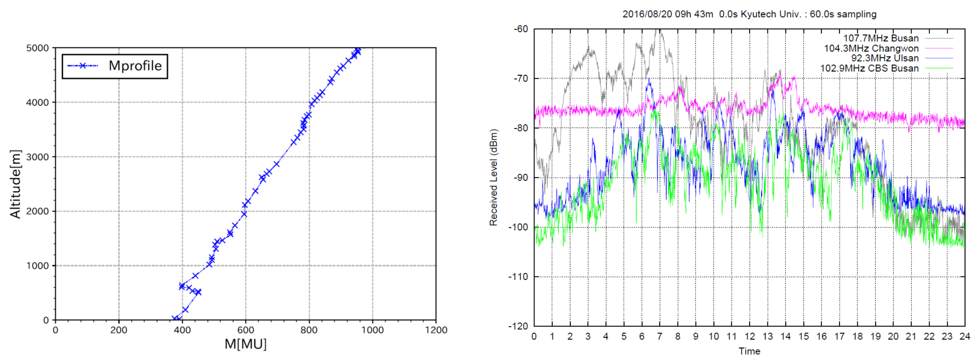Select hour 12 on the Time axis
The image size is (980, 363).
[x=750, y=336]
